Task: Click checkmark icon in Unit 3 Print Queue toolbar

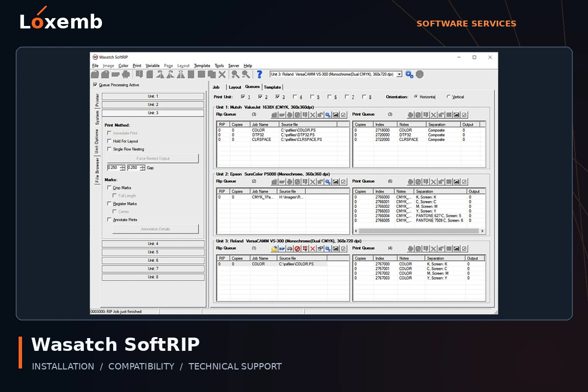Action: pos(464,248)
